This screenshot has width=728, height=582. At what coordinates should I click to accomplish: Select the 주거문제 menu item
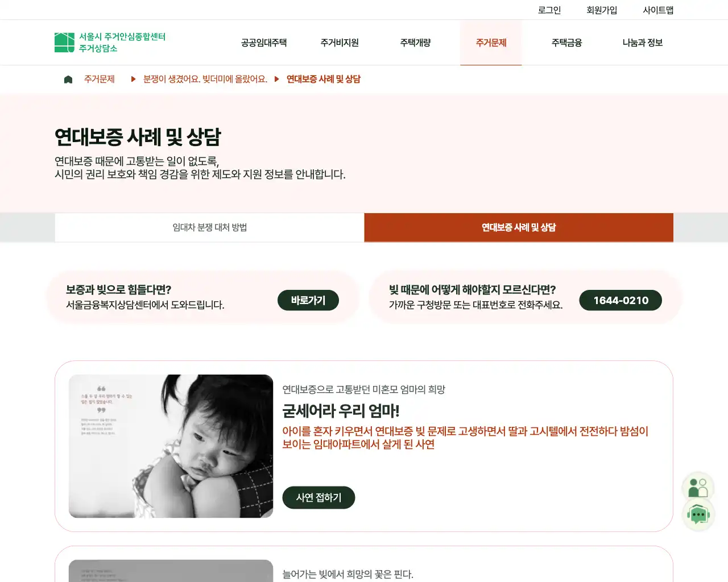491,43
